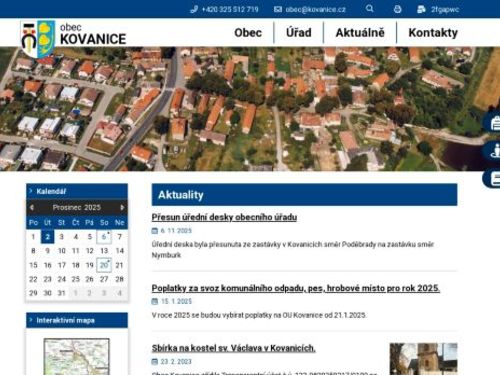The height and width of the screenshot is (375, 500).
Task: Click the printer-like icon in top bar
Action: [x=397, y=9]
